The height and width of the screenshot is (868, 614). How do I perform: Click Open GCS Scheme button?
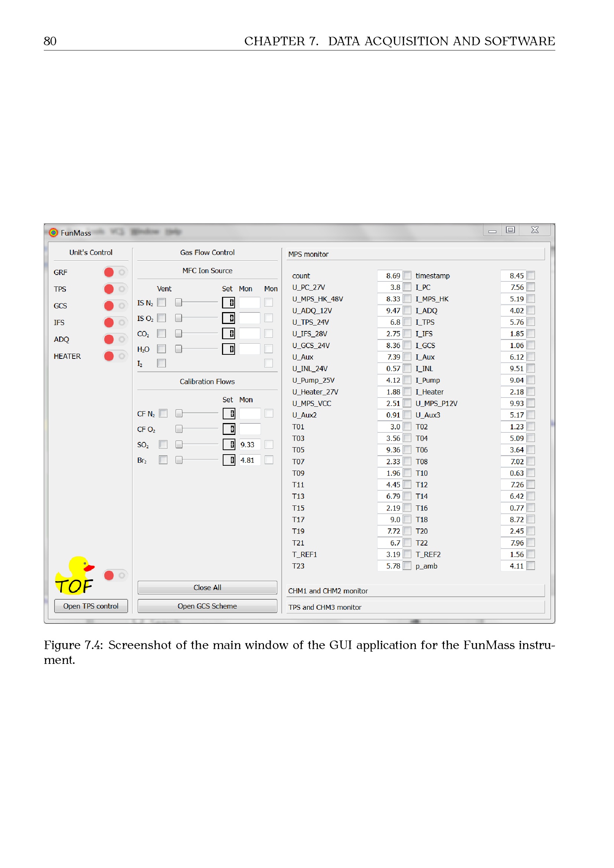coord(207,606)
